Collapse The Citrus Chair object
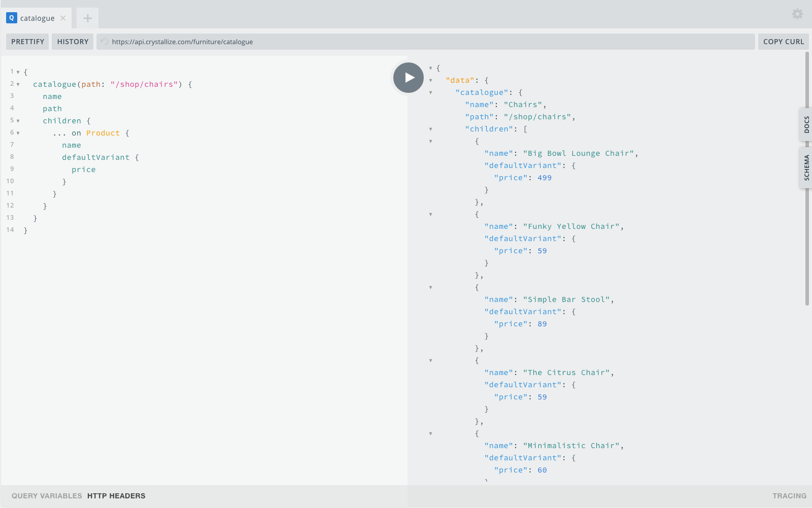 [431, 360]
